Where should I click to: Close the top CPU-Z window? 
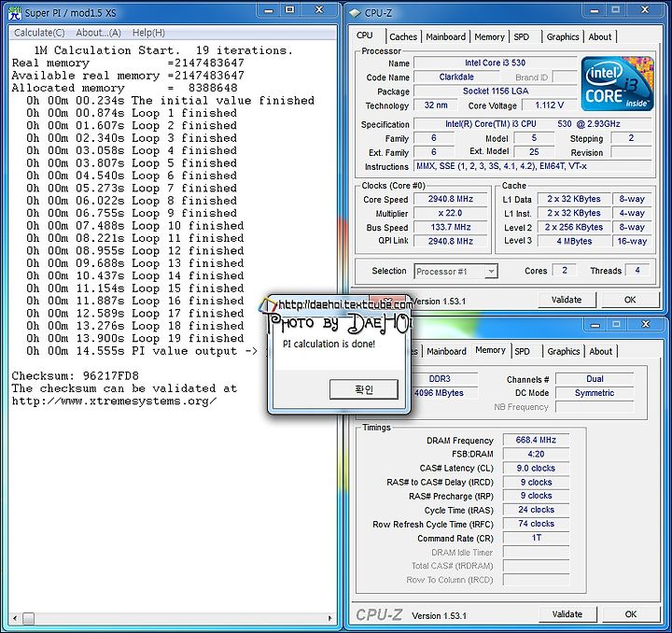(645, 10)
